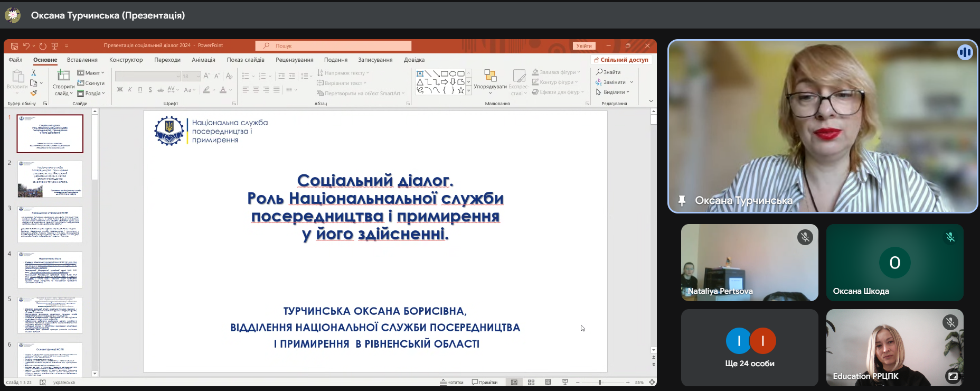Switch to the Анімація tab

pyautogui.click(x=203, y=60)
